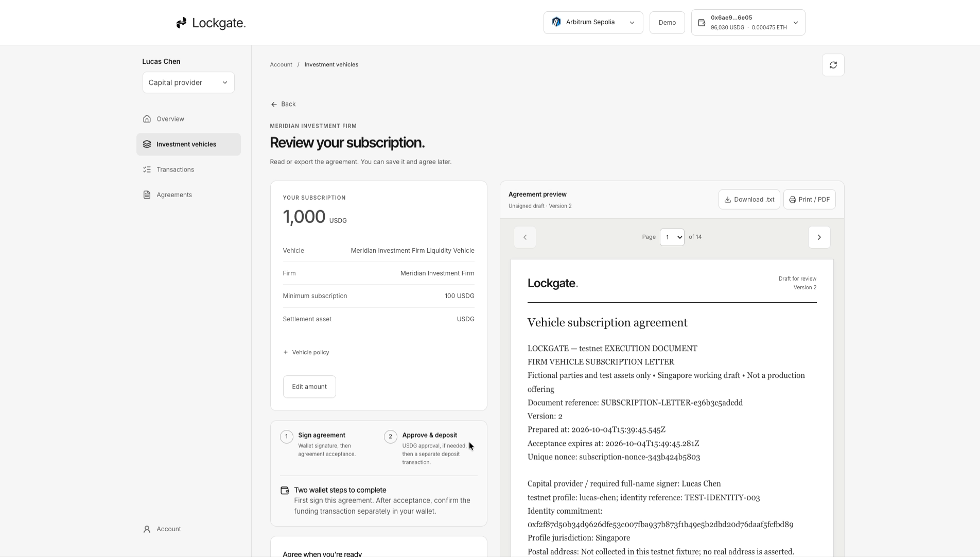This screenshot has height=557, width=980.
Task: Click the Edit amount button
Action: coord(309,387)
